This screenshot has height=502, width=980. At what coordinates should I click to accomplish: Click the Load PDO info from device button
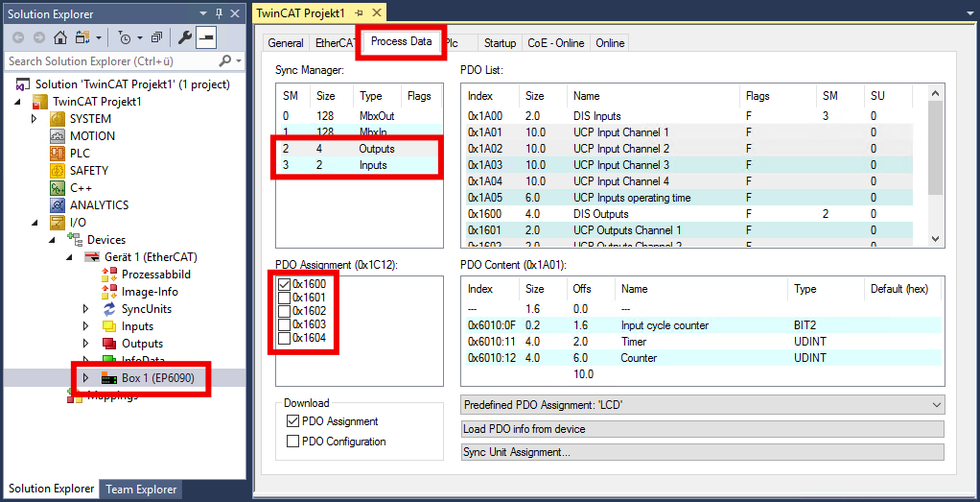coord(702,429)
